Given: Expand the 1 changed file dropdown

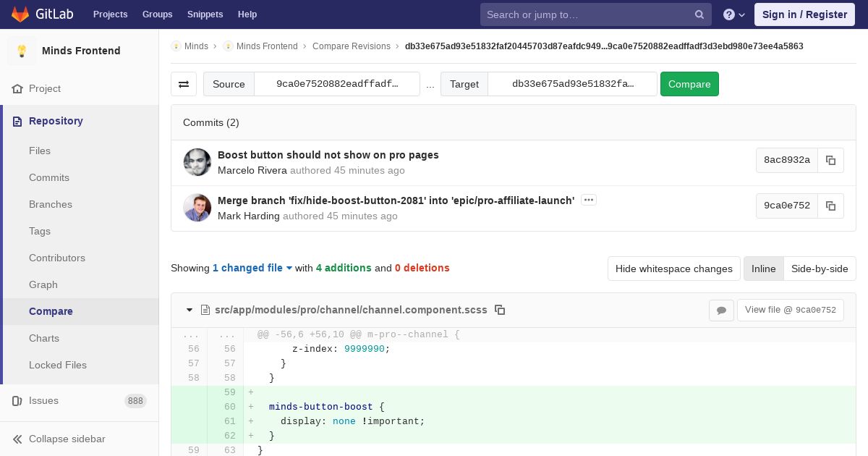Looking at the screenshot, I should coord(252,268).
